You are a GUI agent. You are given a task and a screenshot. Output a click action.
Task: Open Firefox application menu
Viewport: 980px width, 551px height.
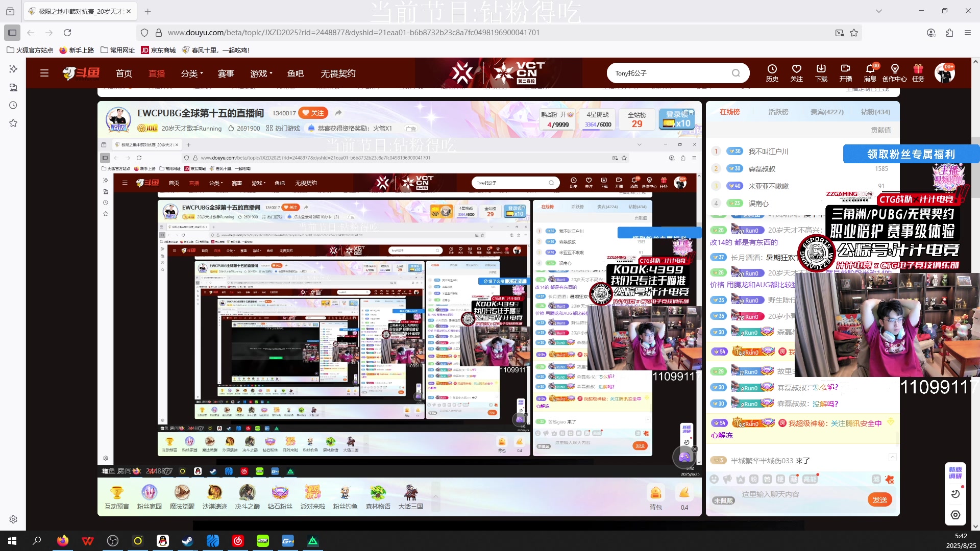[x=967, y=33]
